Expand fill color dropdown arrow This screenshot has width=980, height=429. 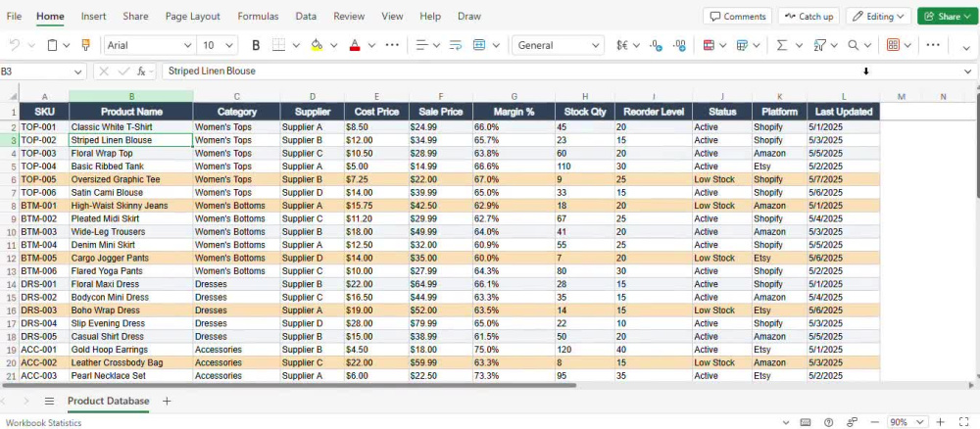pos(334,45)
